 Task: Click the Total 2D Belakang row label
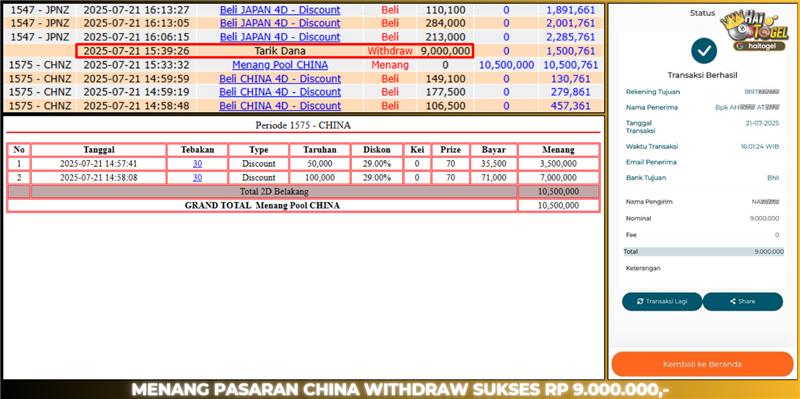click(x=274, y=191)
